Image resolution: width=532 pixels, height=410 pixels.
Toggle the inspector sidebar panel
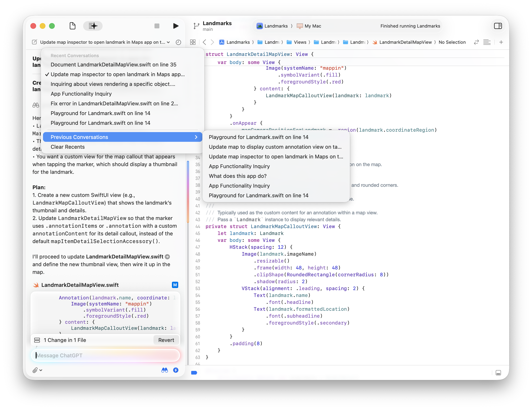point(498,26)
